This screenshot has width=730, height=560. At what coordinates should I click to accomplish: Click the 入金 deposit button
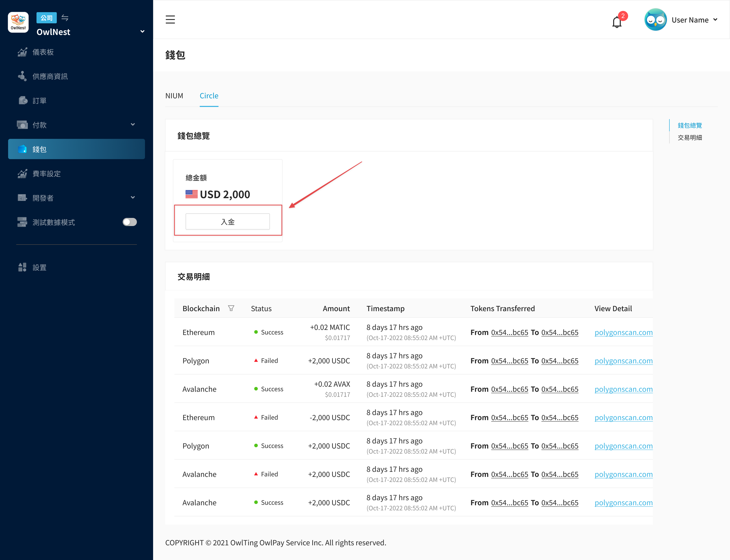click(227, 222)
